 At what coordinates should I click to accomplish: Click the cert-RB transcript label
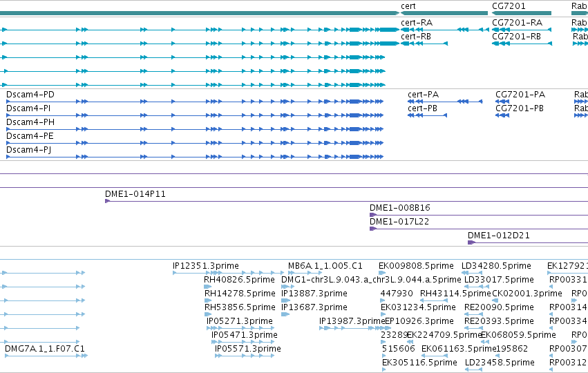point(415,37)
